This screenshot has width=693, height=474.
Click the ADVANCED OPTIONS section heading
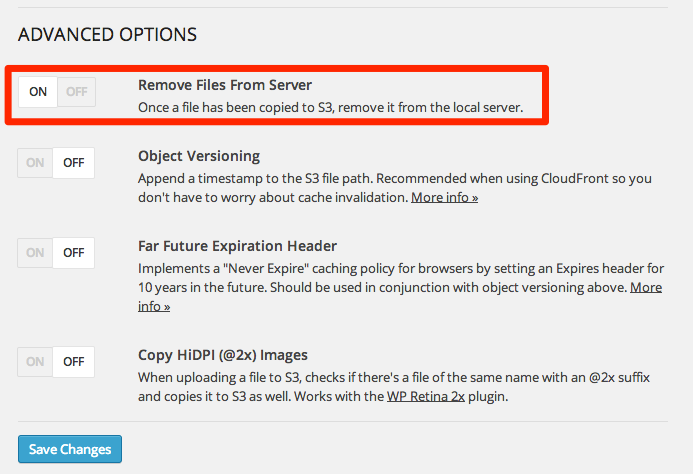coord(107,34)
